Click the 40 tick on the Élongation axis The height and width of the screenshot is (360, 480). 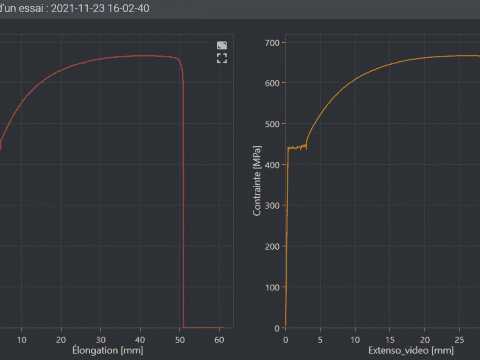pos(140,340)
